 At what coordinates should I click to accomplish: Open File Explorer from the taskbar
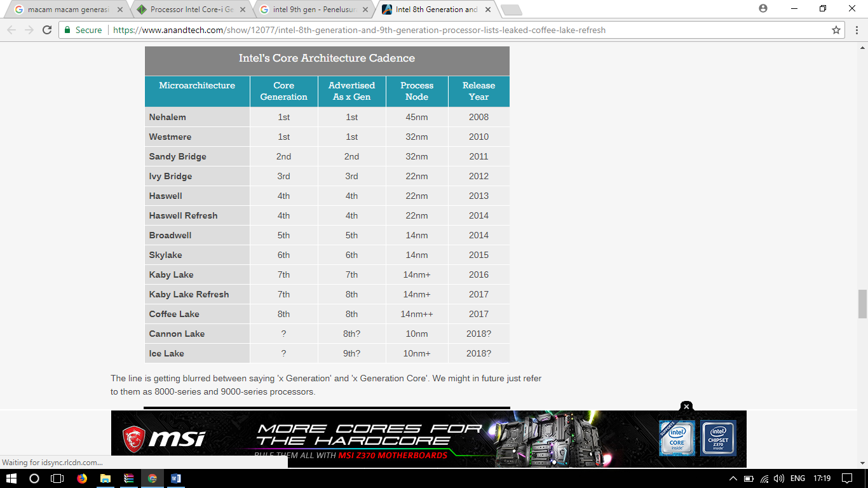pos(105,478)
